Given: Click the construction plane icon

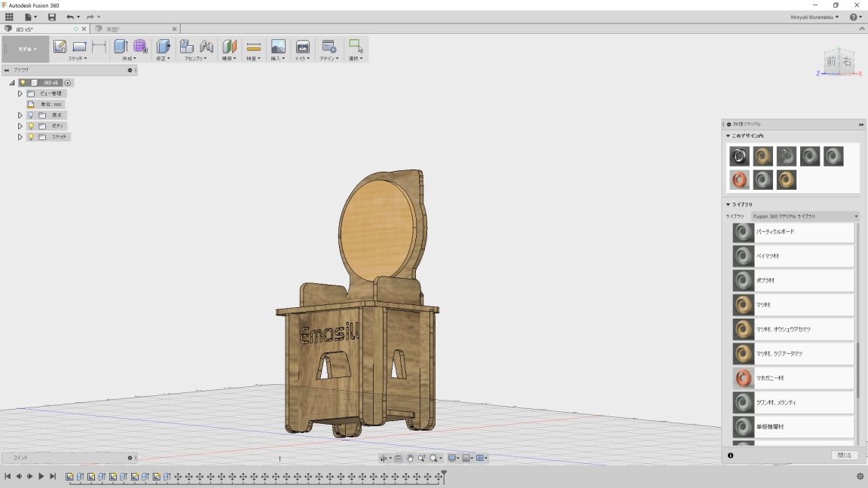Looking at the screenshot, I should click(x=229, y=47).
